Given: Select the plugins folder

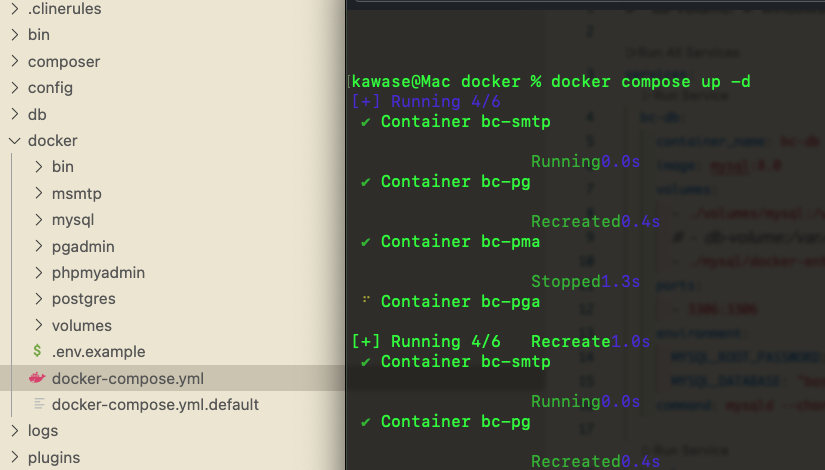Looking at the screenshot, I should pos(53,457).
